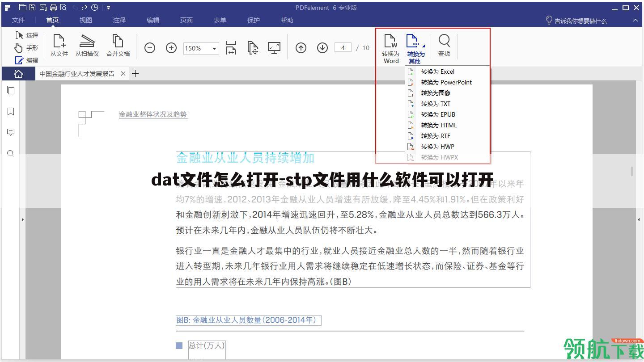644x362 pixels.
Task: Click the vertical scrollbar thumb
Action: point(632,171)
